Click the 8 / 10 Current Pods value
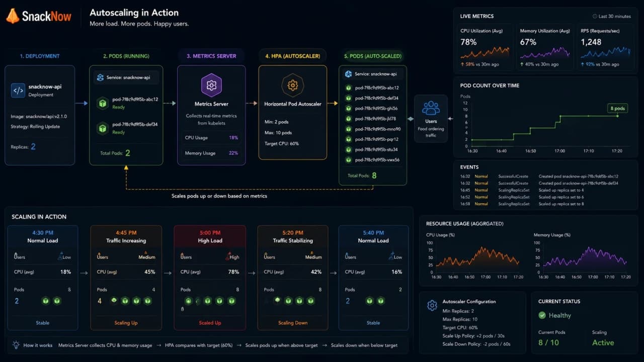The image size is (644, 362). [549, 342]
